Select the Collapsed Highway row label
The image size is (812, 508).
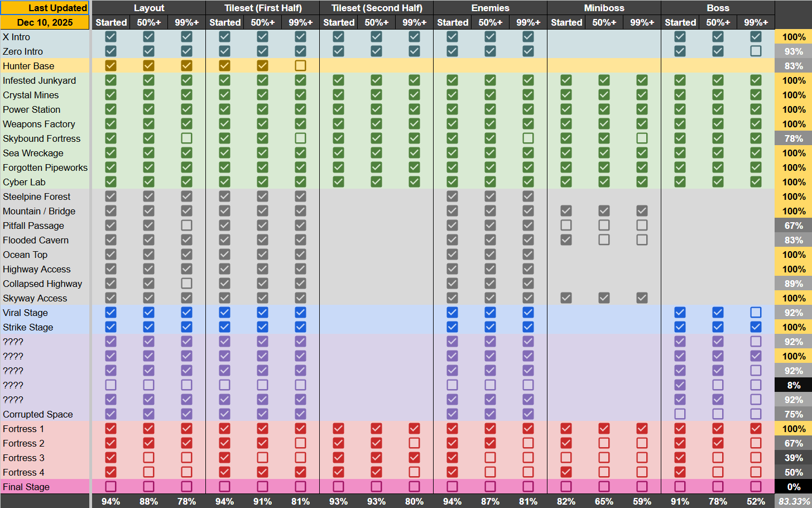[45, 284]
